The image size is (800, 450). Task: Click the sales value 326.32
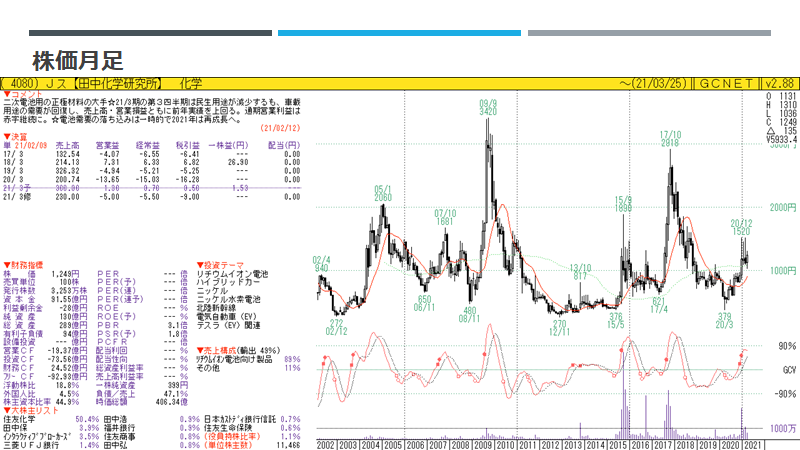[67, 171]
